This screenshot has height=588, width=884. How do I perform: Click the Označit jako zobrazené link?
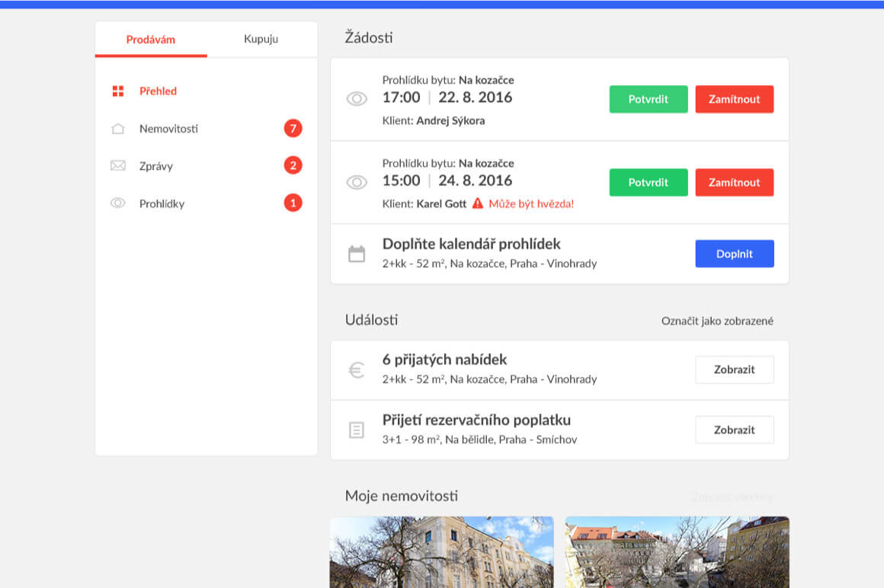click(x=717, y=321)
